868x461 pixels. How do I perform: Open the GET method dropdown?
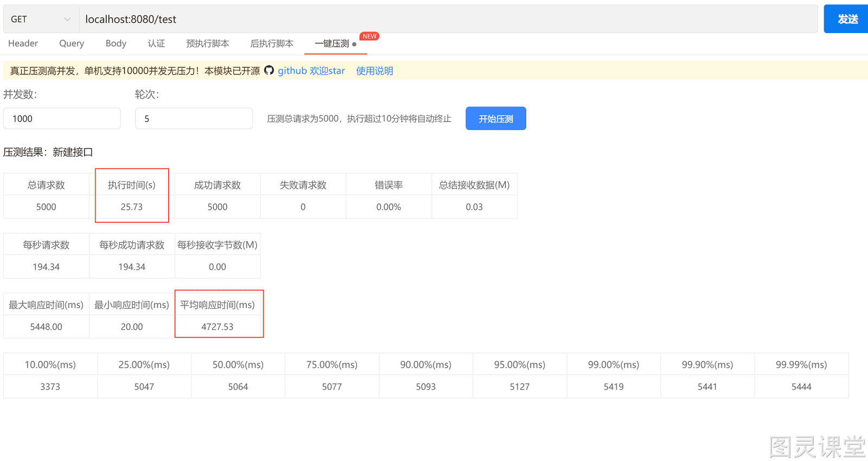[41, 19]
